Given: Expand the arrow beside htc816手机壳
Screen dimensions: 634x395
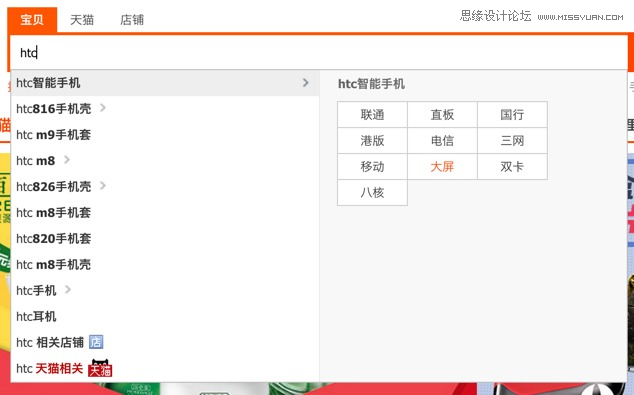Looking at the screenshot, I should 102,108.
